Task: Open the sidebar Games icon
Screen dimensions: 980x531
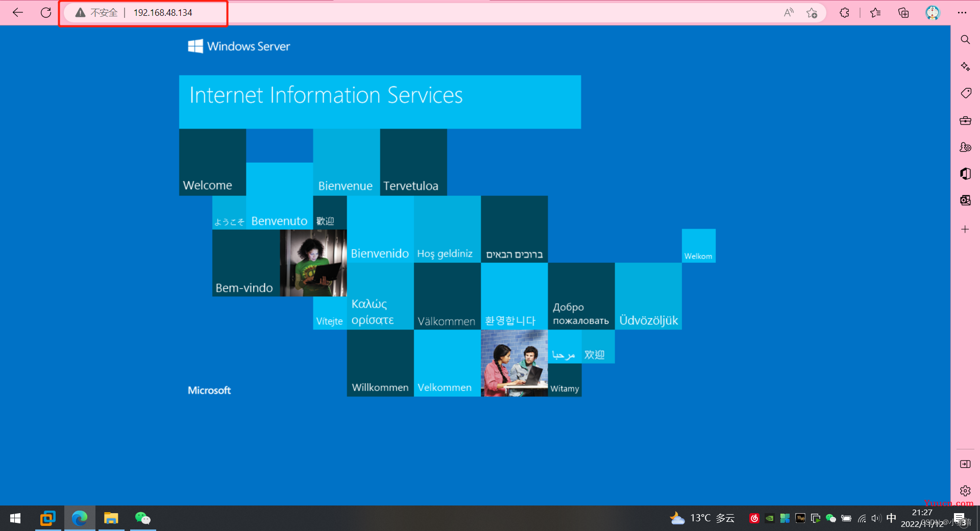Action: click(965, 147)
